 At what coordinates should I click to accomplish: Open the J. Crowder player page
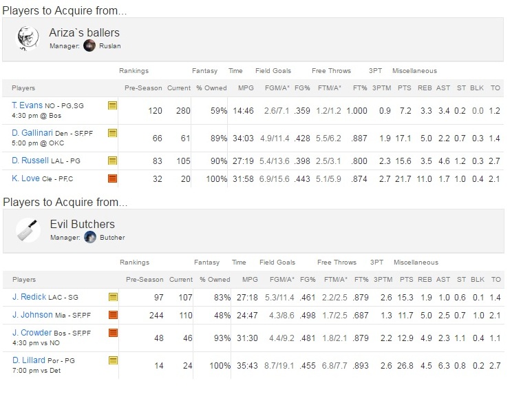(32, 332)
